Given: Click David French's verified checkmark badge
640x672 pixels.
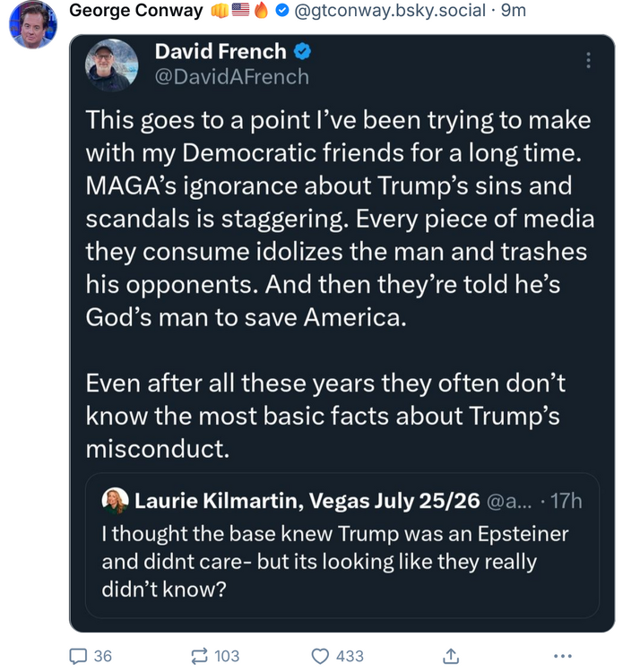Looking at the screenshot, I should [303, 53].
